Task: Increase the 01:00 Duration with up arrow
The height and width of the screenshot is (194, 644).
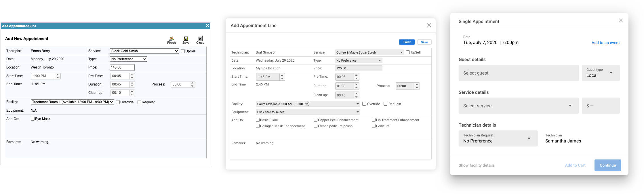Action: pyautogui.click(x=356, y=84)
